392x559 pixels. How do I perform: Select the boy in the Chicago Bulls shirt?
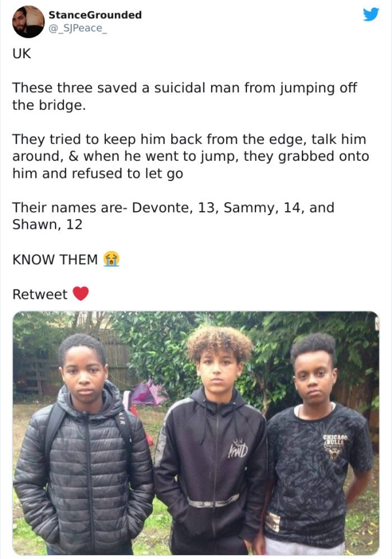pyautogui.click(x=317, y=444)
